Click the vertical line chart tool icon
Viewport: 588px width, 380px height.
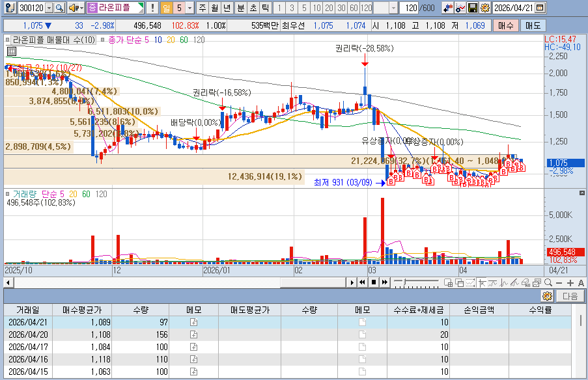(503, 283)
